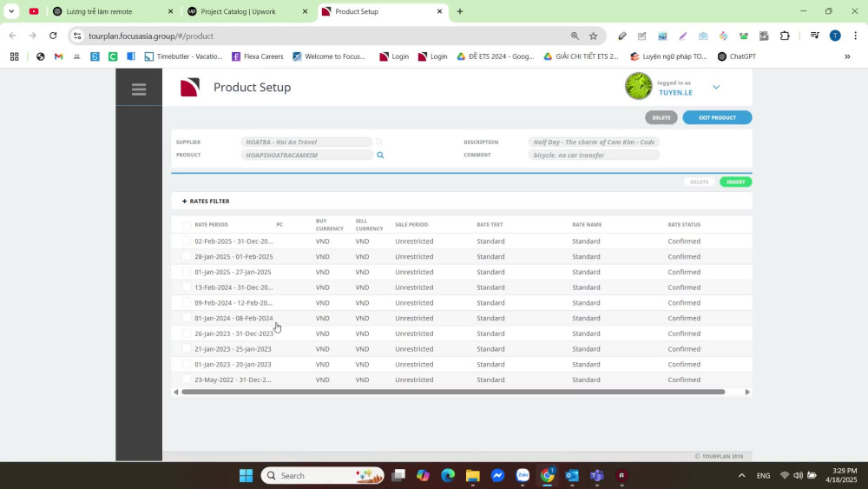868x489 pixels.
Task: Check the 02-Feb-2025 rate period row
Action: click(187, 241)
